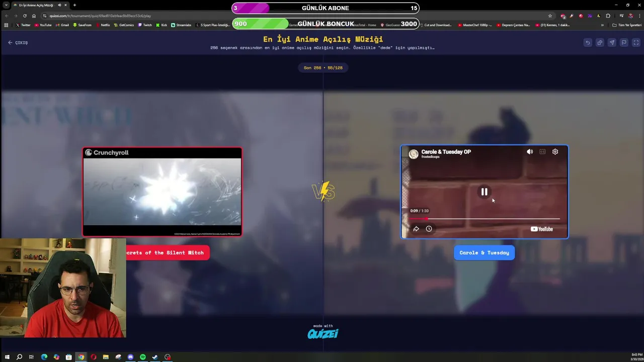Reload the page in Chrome
Screen dimensions: 644x362
pos(24,16)
